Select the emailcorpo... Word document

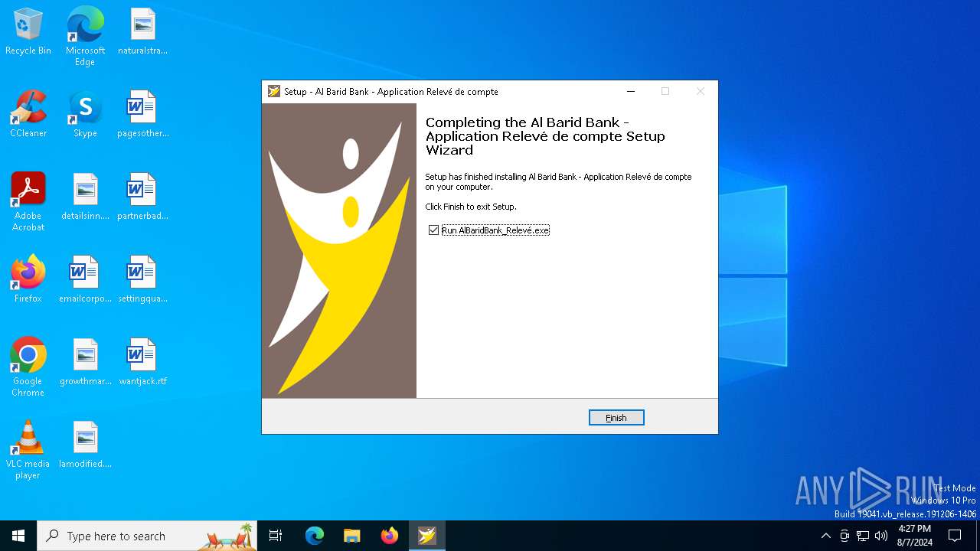click(85, 280)
